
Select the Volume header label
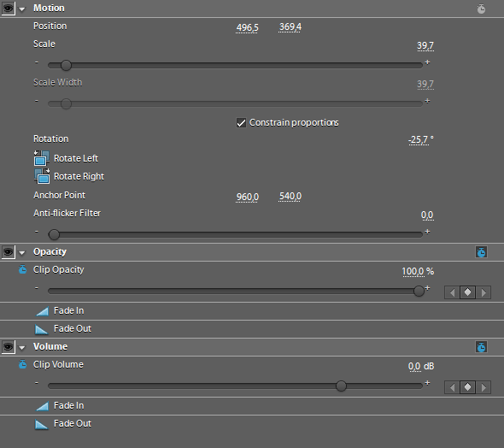coord(50,347)
